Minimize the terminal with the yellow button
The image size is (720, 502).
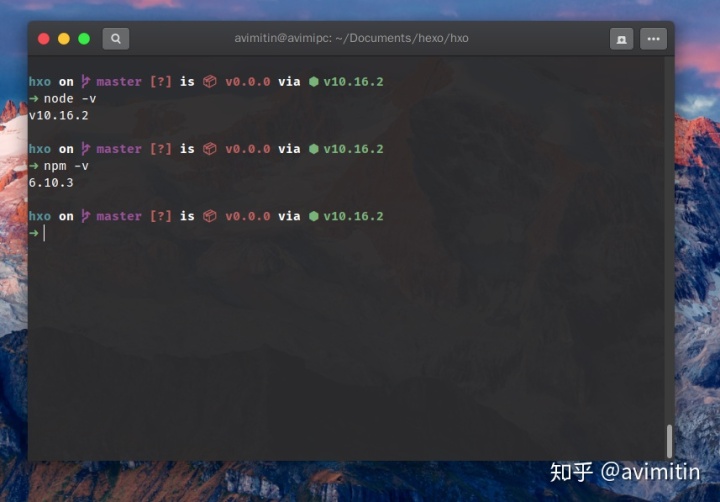pyautogui.click(x=64, y=39)
